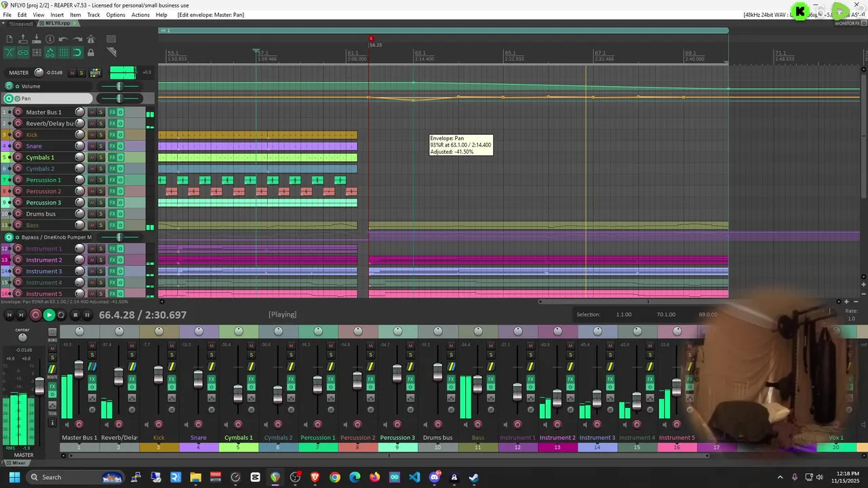Open Windows Start menu

[x=14, y=477]
